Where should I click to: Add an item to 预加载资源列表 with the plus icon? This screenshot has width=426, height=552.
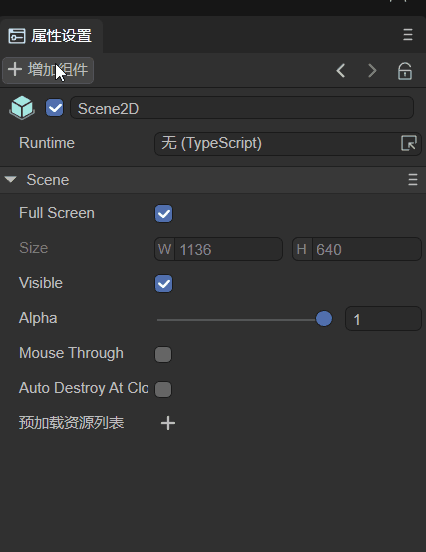coord(168,423)
